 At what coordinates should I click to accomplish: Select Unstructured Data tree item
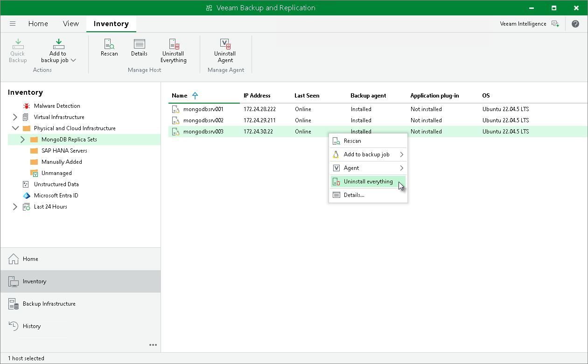[56, 184]
